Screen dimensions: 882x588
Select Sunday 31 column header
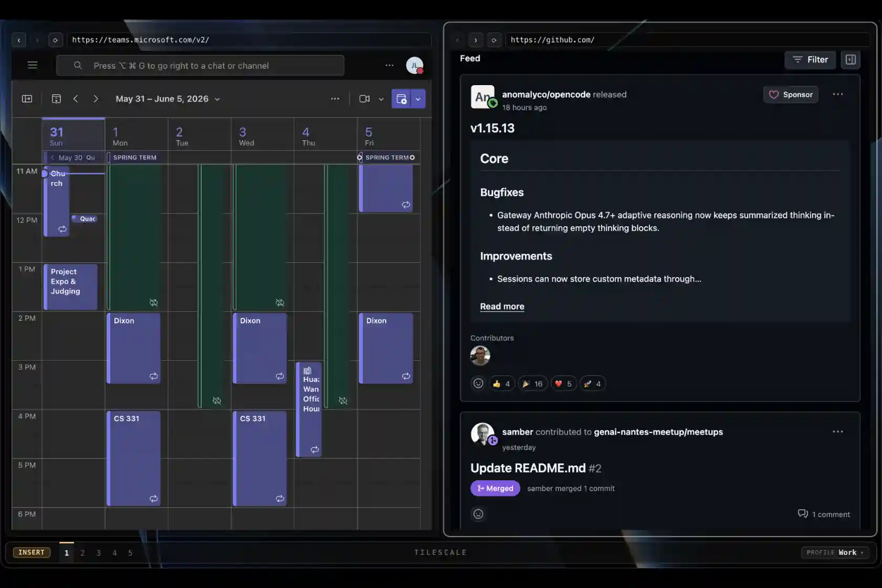click(x=73, y=135)
